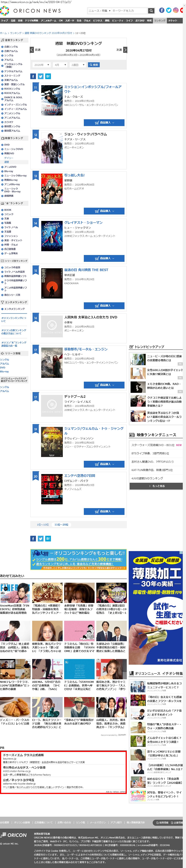Expand the アニメDVD sidebar category
The height and width of the screenshot is (868, 186).
(2, 167)
